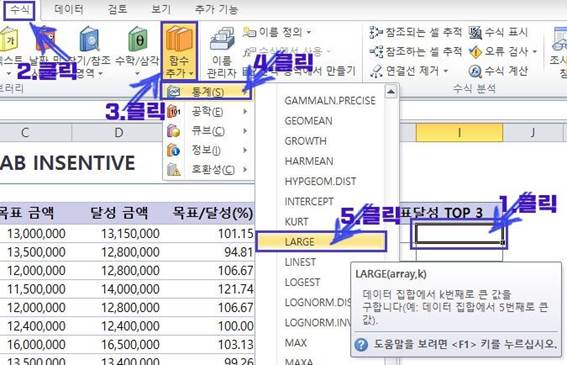The image size is (567, 365).
Task: Click 참조되는 셀 추적
Action: tap(415, 33)
